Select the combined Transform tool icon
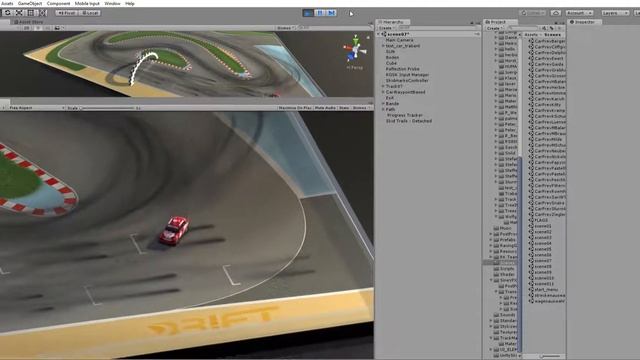 (43, 13)
